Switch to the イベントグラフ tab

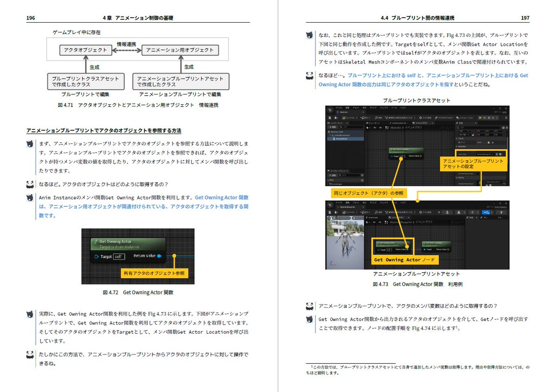pyautogui.click(x=421, y=123)
